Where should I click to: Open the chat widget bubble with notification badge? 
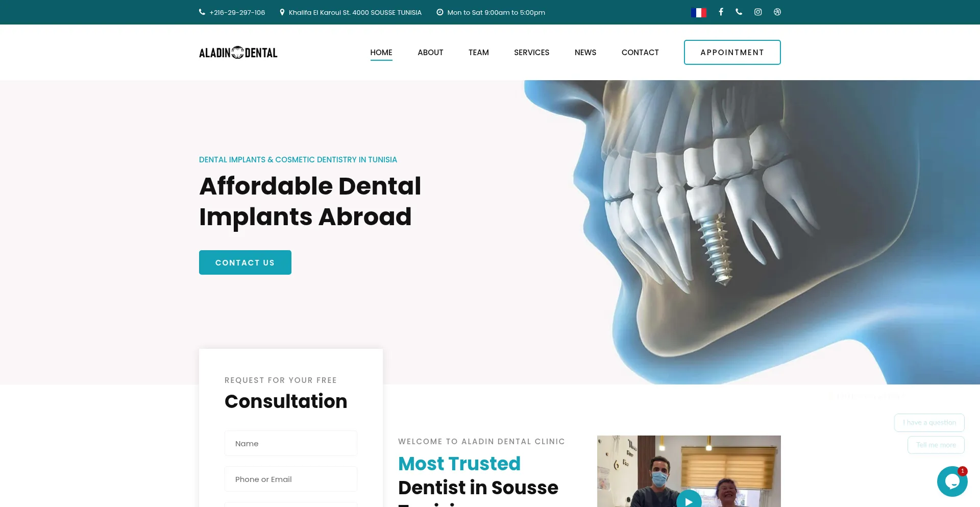pyautogui.click(x=952, y=480)
